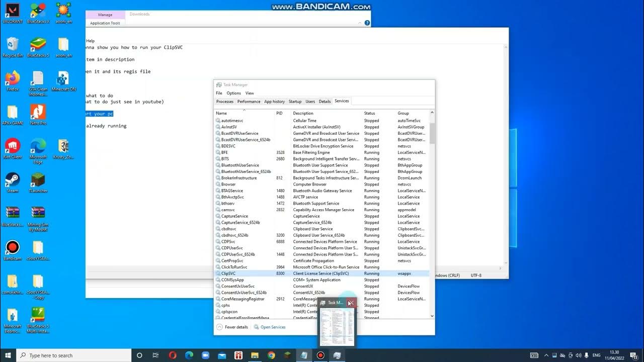Viewport: 644px width, 362px height.
Task: Open Mail app from the taskbar
Action: (222, 355)
